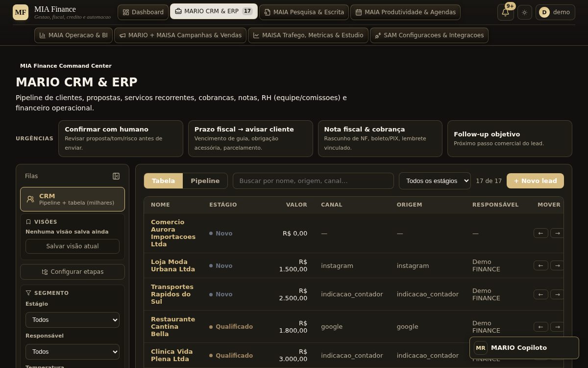Switch to Pipeline view
588x368 pixels.
[x=205, y=181]
